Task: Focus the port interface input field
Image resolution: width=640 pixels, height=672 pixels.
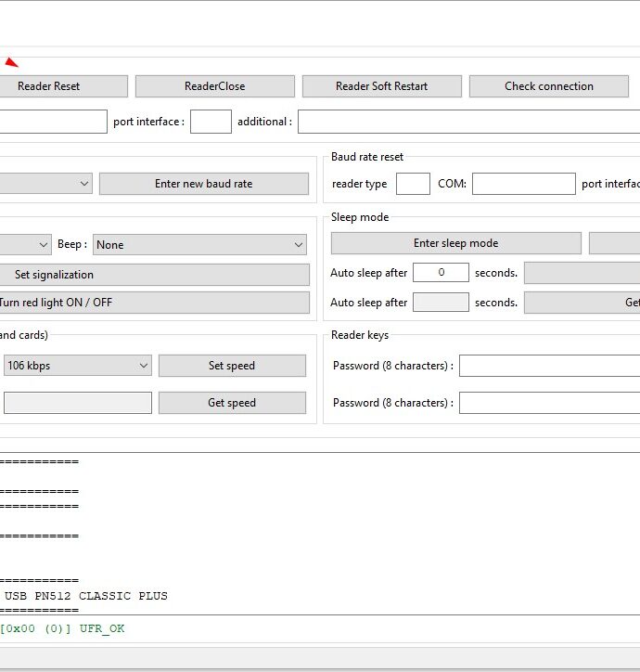Action: pos(211,122)
